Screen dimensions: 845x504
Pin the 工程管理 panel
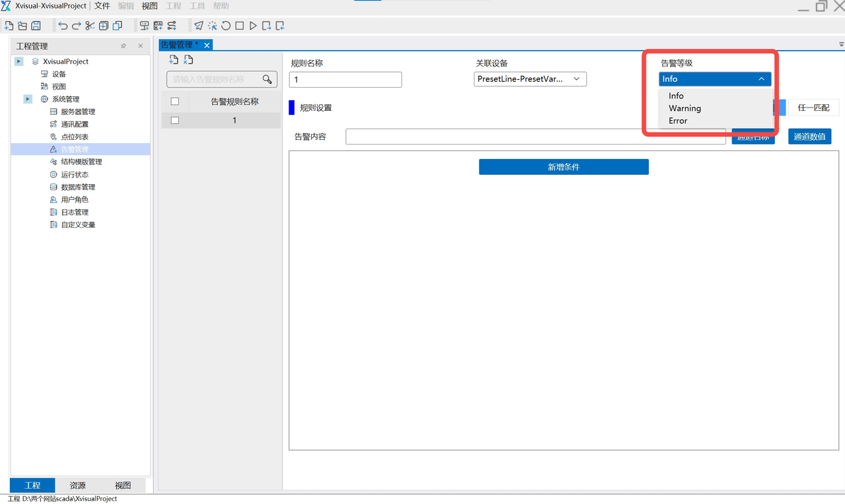tap(123, 46)
